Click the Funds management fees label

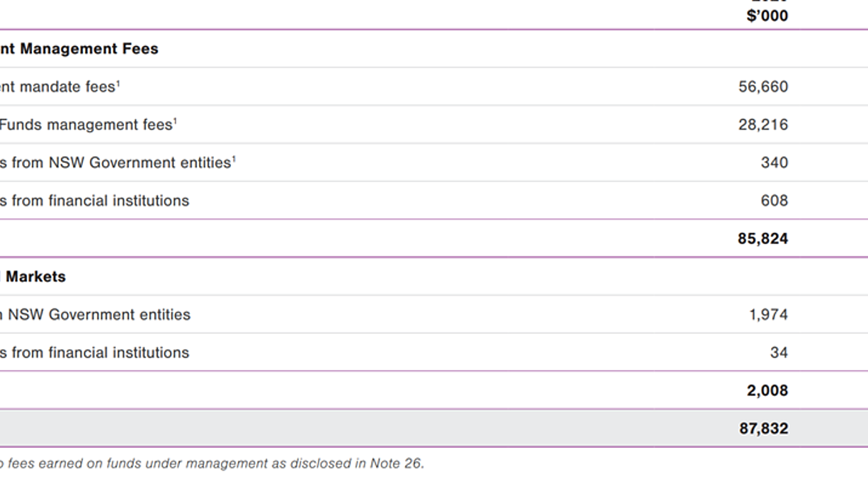coord(86,125)
